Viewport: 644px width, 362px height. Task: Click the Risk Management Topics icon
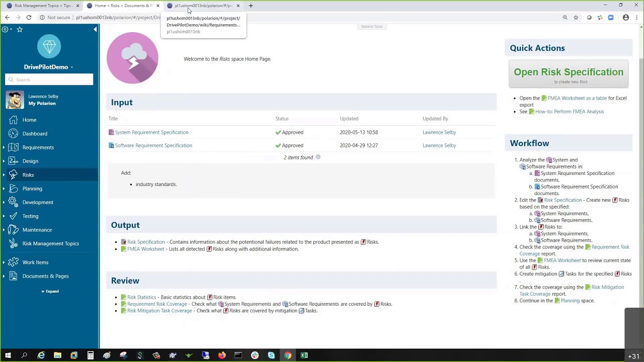pos(13,243)
